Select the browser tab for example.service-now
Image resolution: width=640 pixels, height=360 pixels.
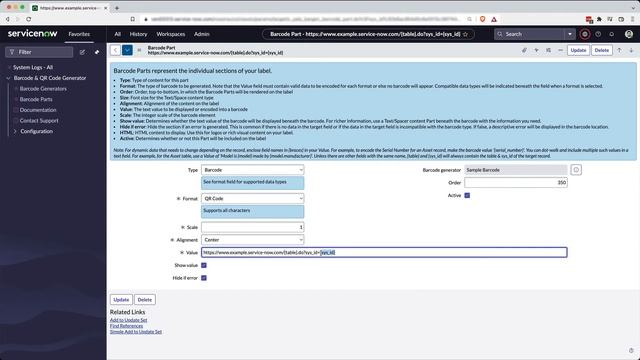(x=69, y=8)
